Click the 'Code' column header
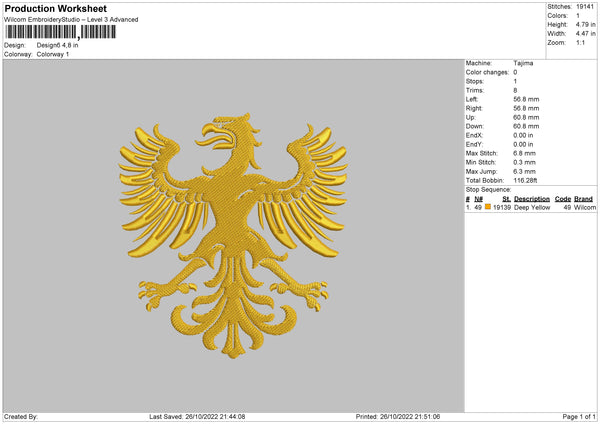 coord(563,199)
